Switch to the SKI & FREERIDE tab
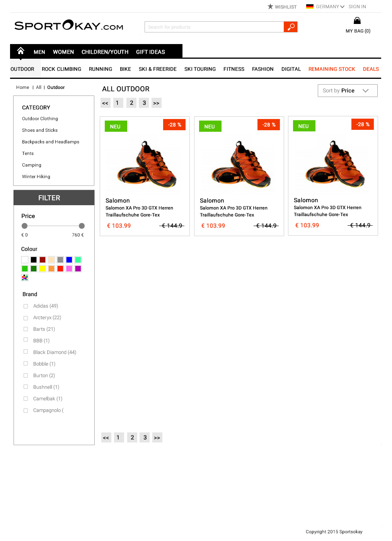Viewport: 392px width, 541px height. click(x=158, y=69)
